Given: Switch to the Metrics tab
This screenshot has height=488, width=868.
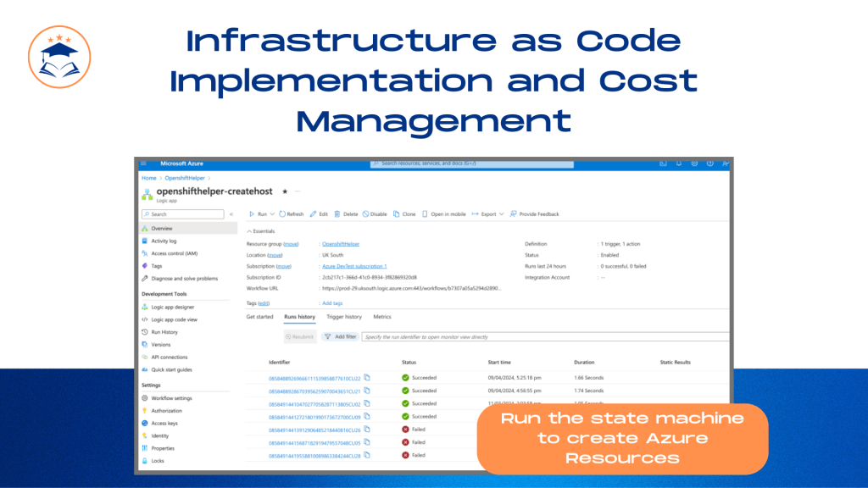Looking at the screenshot, I should coord(382,317).
